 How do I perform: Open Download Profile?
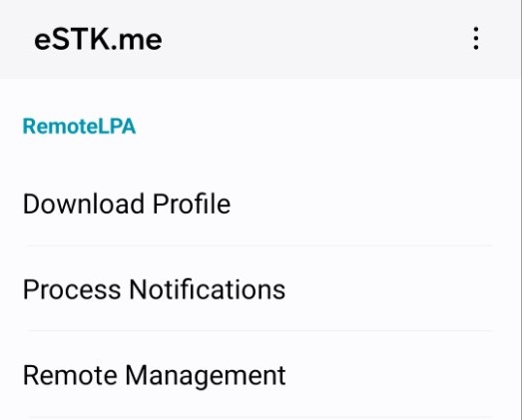tap(261, 204)
